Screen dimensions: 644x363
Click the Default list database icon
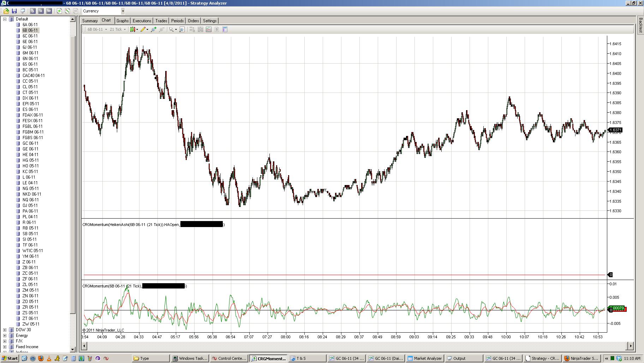click(x=11, y=19)
